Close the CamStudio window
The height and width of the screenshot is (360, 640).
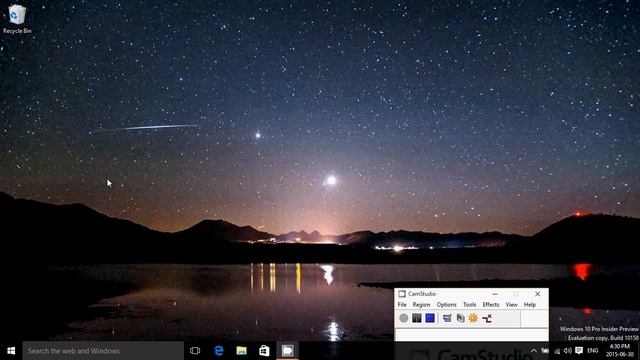(x=538, y=294)
